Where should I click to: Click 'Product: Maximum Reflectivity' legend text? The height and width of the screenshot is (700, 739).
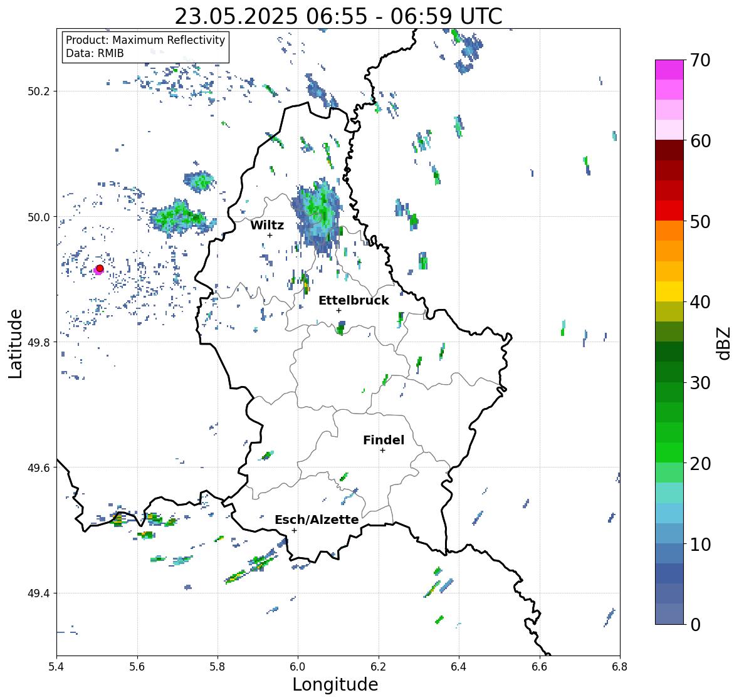pyautogui.click(x=145, y=40)
